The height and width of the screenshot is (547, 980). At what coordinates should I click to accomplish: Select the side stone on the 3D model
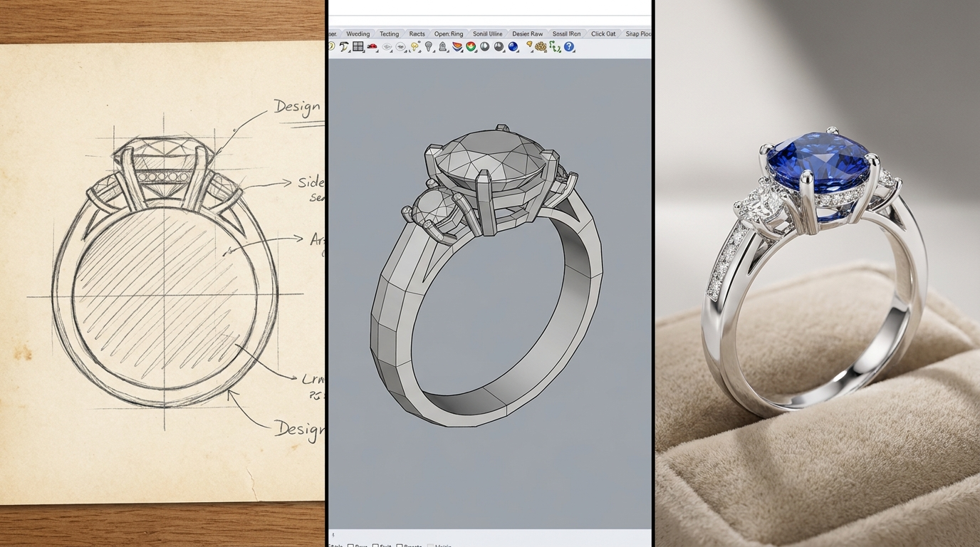coord(434,208)
